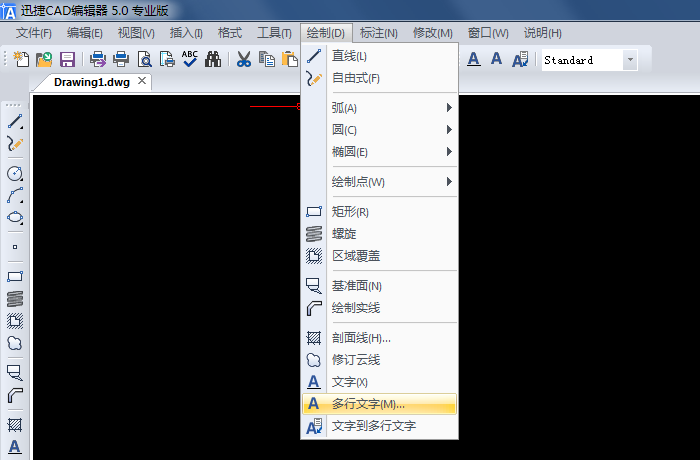The height and width of the screenshot is (460, 700).
Task: Close the Drawing1.dwg tab
Action: (x=142, y=81)
